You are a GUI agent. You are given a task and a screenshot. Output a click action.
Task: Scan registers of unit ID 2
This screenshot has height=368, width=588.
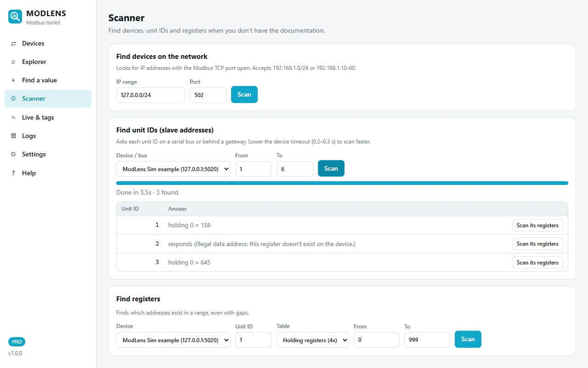click(x=537, y=244)
